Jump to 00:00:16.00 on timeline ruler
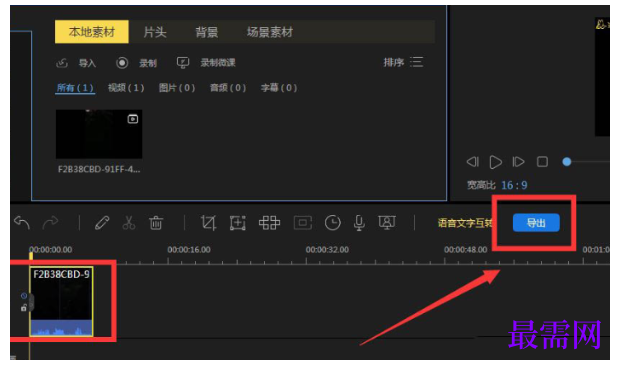 point(189,250)
